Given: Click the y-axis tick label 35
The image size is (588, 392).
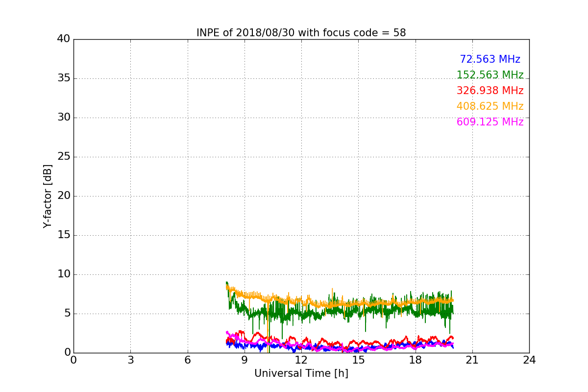Looking at the screenshot, I should [64, 78].
